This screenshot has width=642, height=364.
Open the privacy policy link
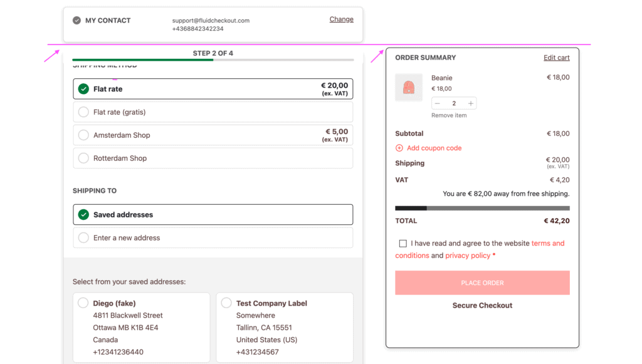(467, 255)
